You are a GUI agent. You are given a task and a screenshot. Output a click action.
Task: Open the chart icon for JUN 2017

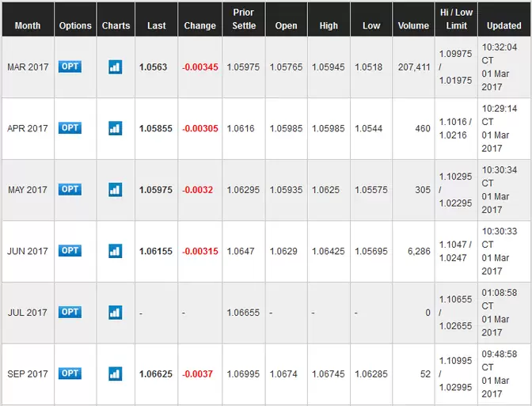tap(116, 252)
